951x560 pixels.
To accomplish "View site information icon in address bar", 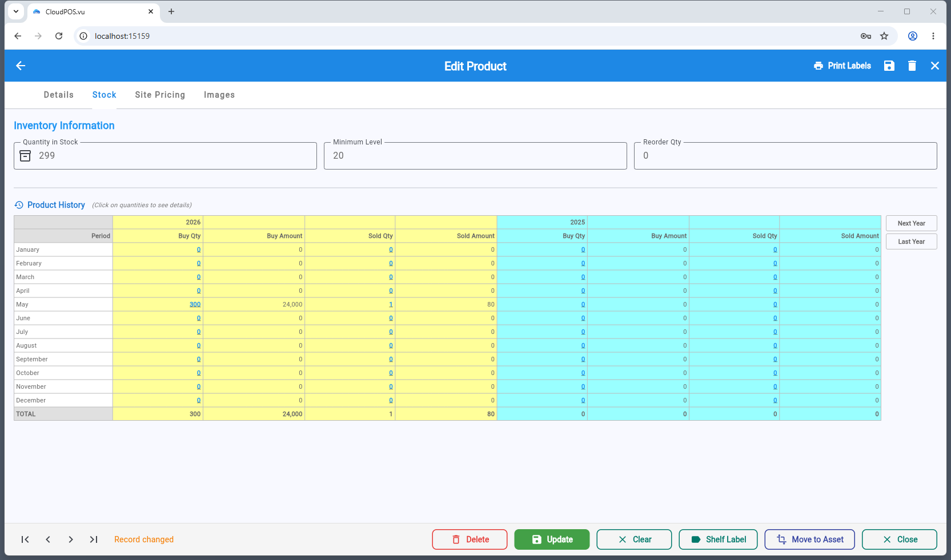I will (x=83, y=36).
